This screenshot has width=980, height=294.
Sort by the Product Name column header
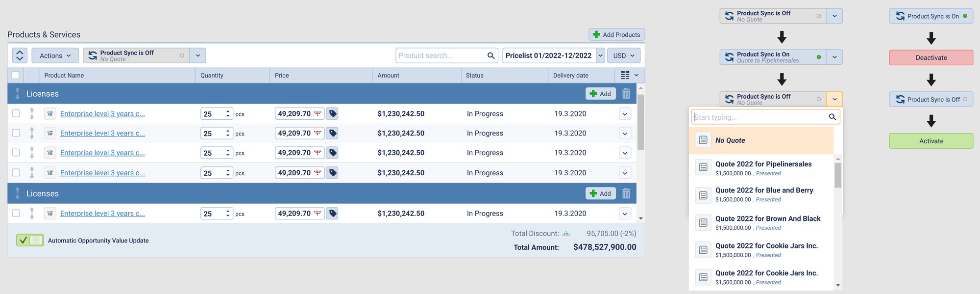[x=64, y=75]
